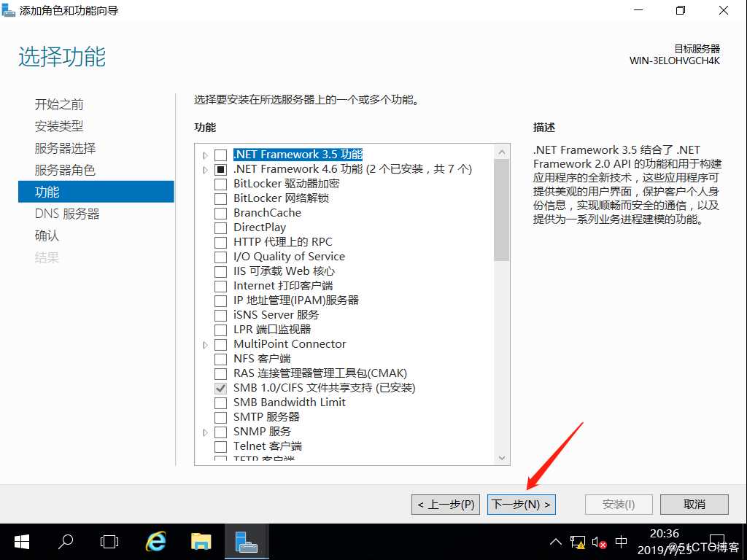This screenshot has width=747, height=560.
Task: Check I/O Quality of Service
Action: click(220, 257)
